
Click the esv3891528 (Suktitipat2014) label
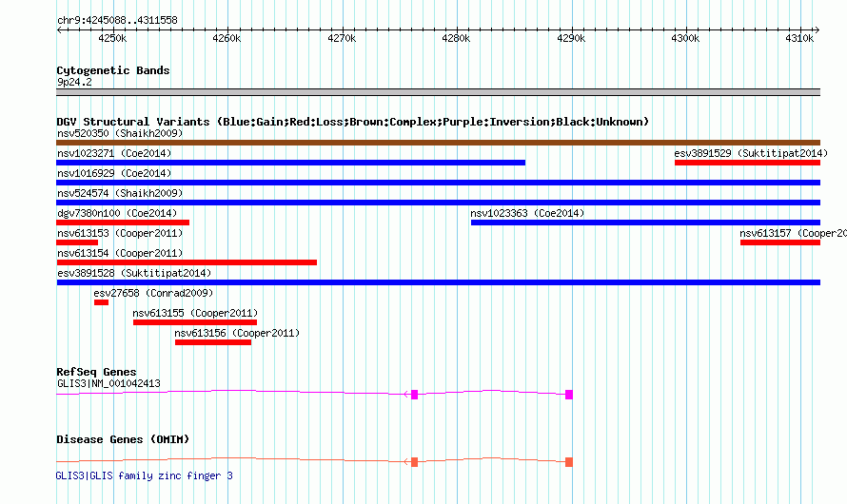coord(134,273)
